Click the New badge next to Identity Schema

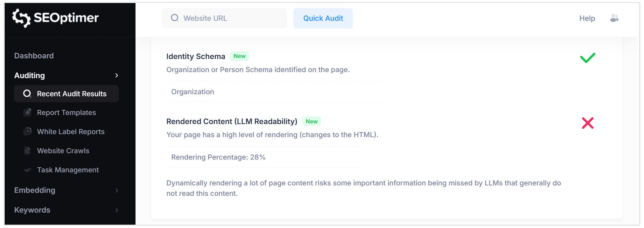tap(239, 56)
